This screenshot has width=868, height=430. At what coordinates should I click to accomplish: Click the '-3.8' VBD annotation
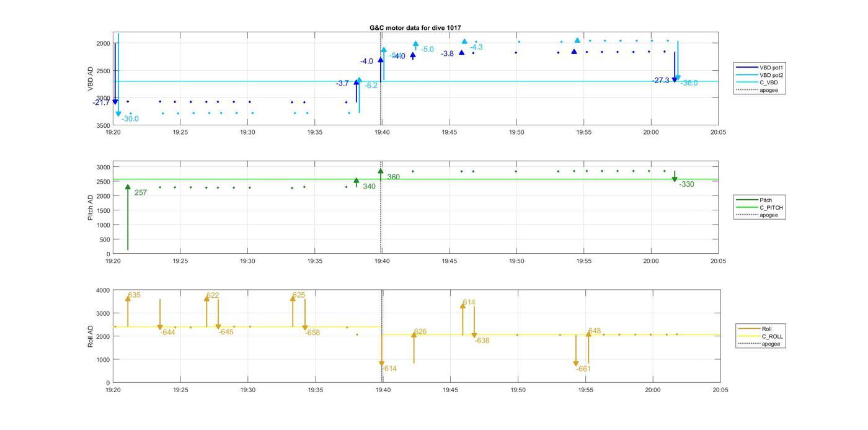[x=447, y=54]
